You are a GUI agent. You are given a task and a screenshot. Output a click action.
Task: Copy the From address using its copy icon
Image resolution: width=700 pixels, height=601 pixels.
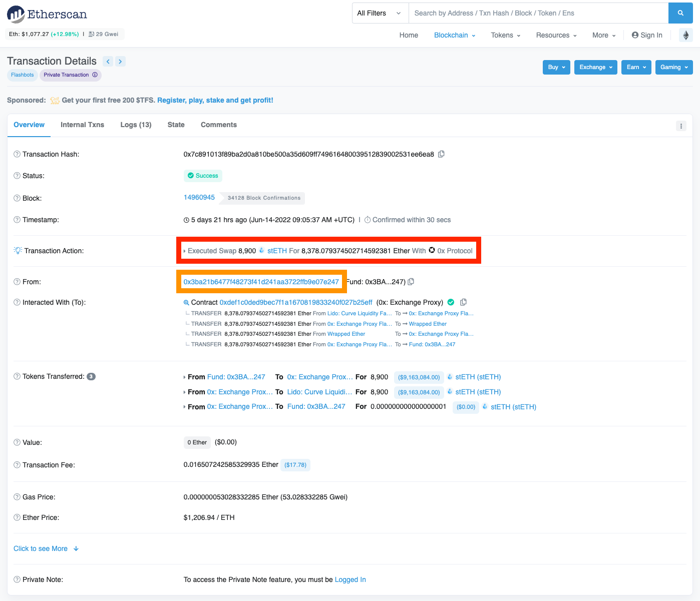(411, 282)
